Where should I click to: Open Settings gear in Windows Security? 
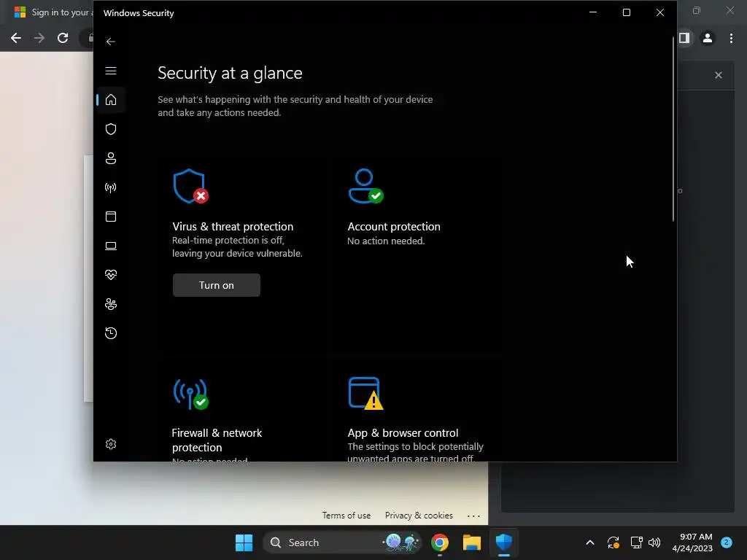(x=111, y=444)
